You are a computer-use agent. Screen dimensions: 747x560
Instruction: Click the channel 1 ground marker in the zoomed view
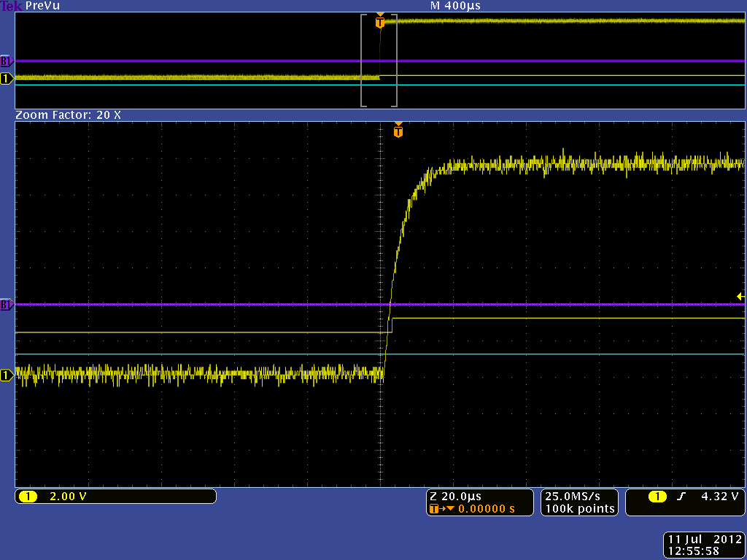pyautogui.click(x=6, y=376)
